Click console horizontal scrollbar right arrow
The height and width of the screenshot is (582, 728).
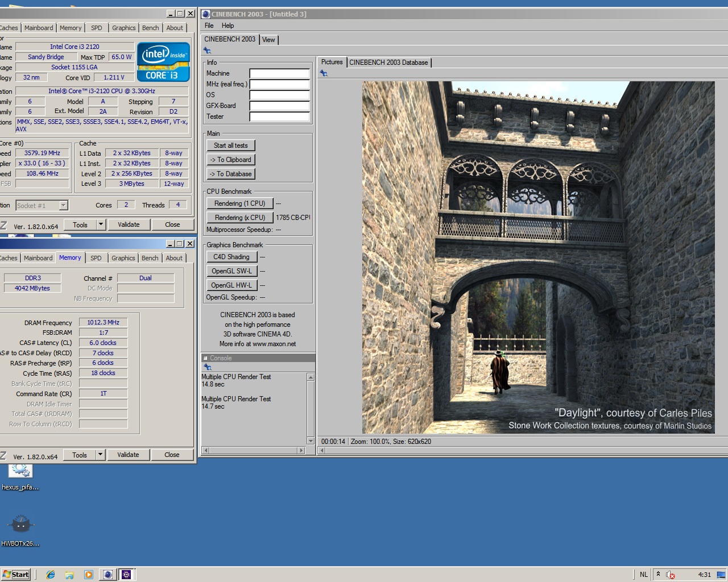tap(301, 451)
